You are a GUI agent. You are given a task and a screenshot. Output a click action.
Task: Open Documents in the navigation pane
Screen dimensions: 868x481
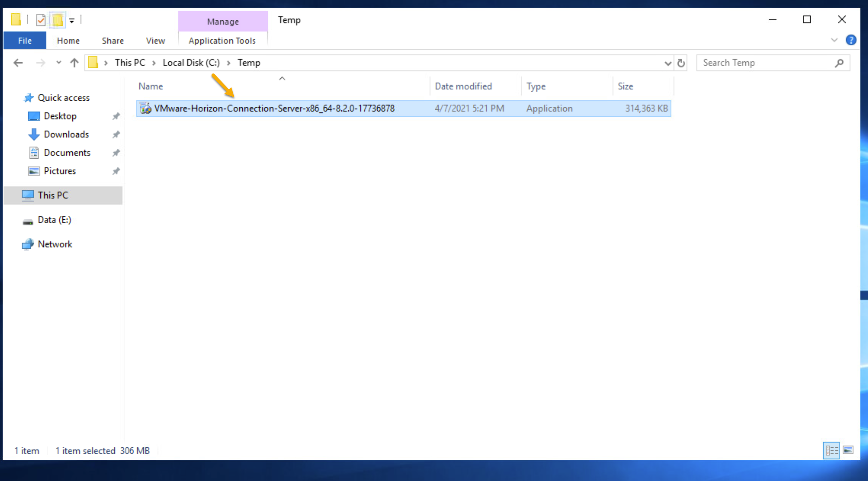coord(67,153)
